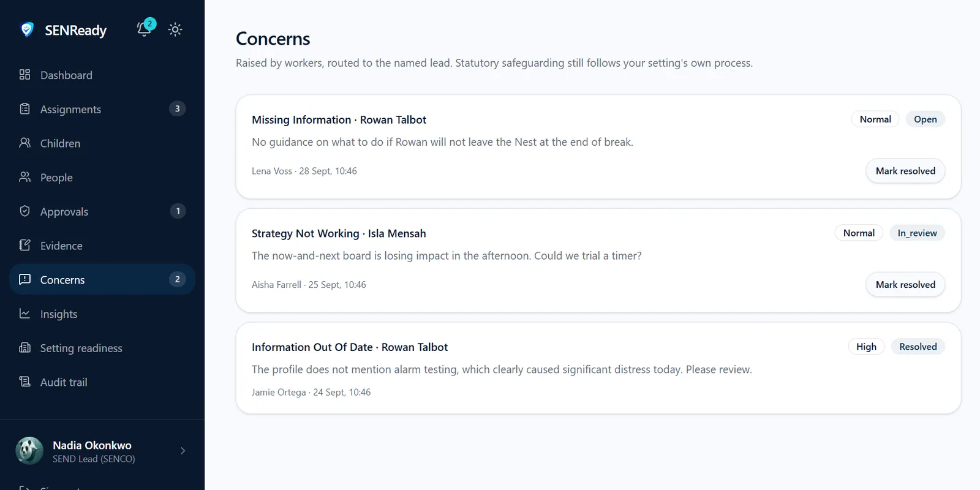
Task: Mark Isla Mensah concern resolved
Action: coord(905,285)
